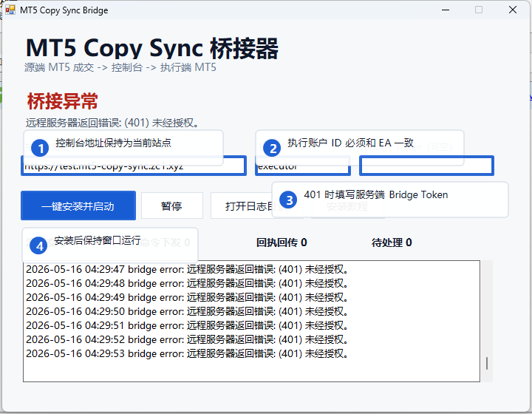
Task: Minimize the MT5 Copy Sync Bridge window
Action: pos(446,10)
